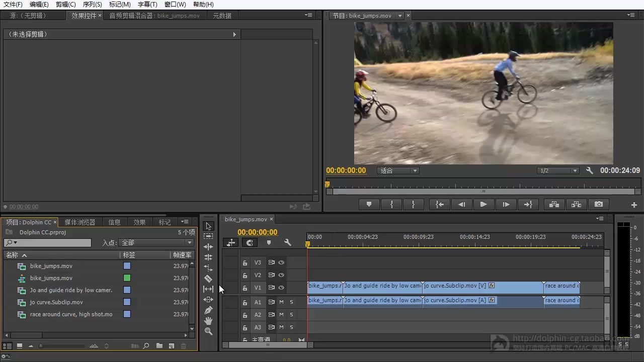The height and width of the screenshot is (362, 644).
Task: Toggle the lock on track V1
Action: (x=245, y=288)
